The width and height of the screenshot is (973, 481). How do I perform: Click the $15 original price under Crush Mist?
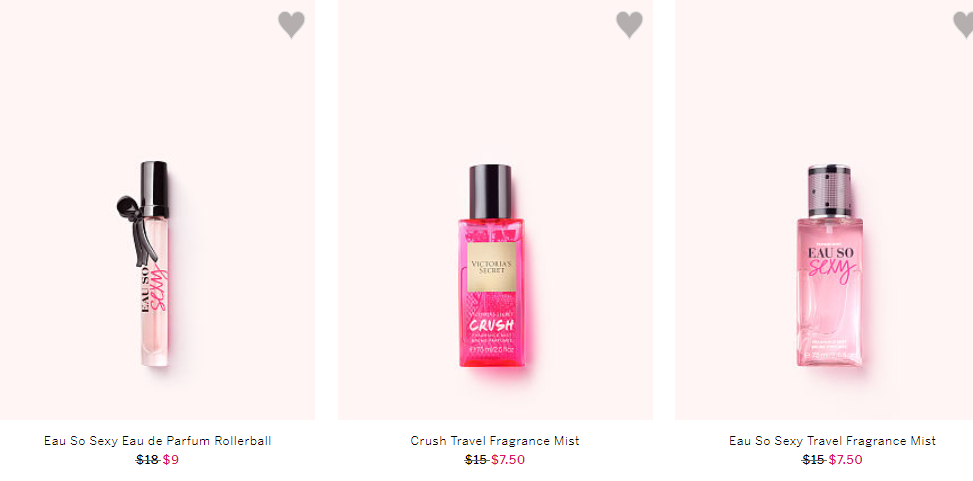pos(477,460)
